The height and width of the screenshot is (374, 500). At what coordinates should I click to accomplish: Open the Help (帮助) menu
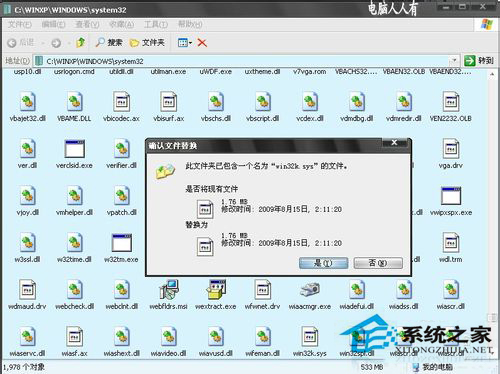click(190, 24)
